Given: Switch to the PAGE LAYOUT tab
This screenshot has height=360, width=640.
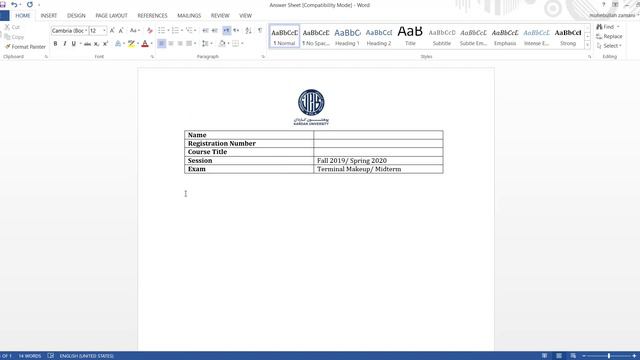Looking at the screenshot, I should [111, 16].
